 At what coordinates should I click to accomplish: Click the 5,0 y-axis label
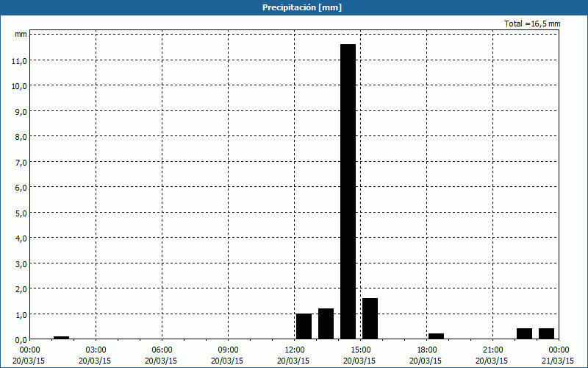point(21,213)
